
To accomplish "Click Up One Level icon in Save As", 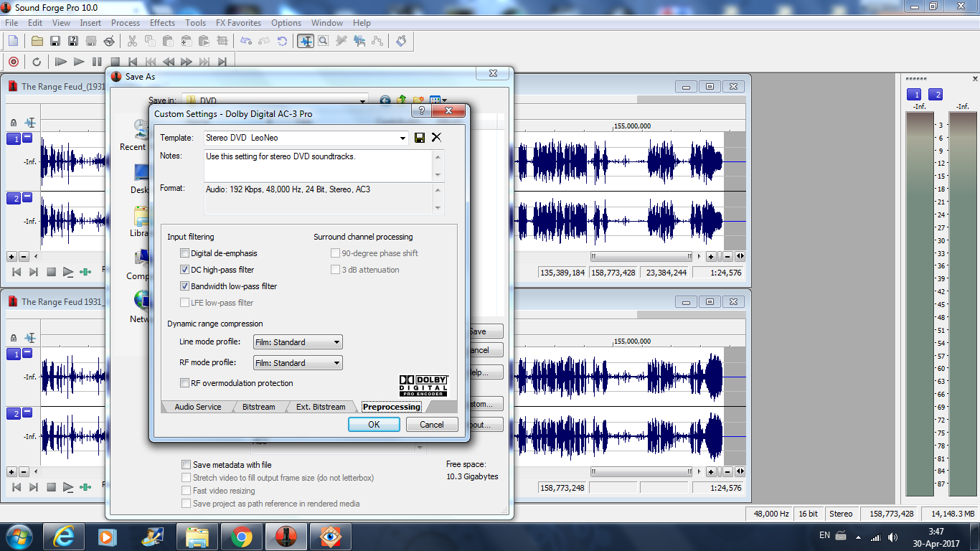I will [402, 101].
